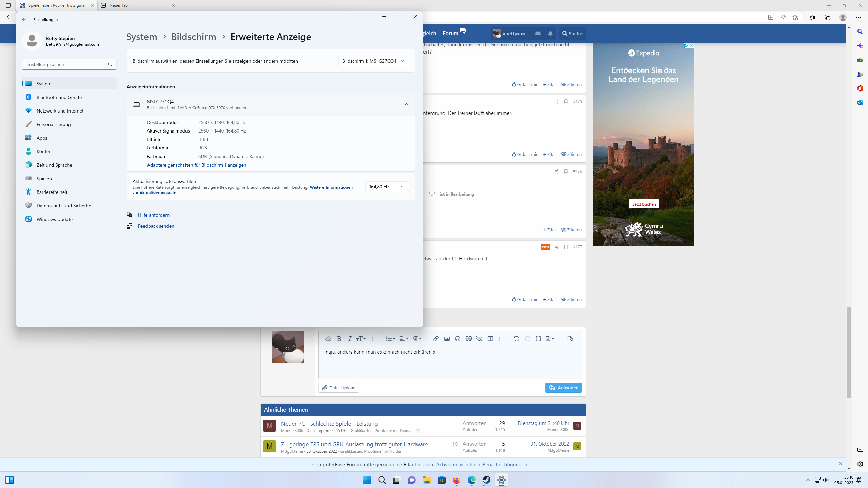
Task: Open the smiley emoji picker
Action: pyautogui.click(x=457, y=339)
